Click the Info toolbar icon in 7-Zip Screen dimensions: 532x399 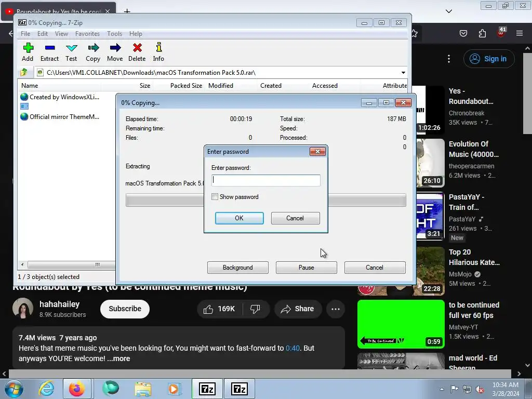pyautogui.click(x=158, y=52)
